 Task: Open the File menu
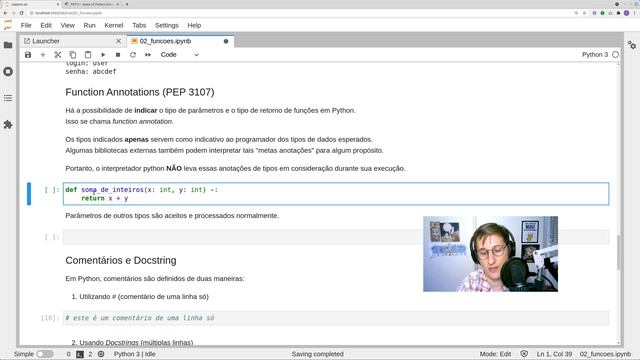coord(26,25)
